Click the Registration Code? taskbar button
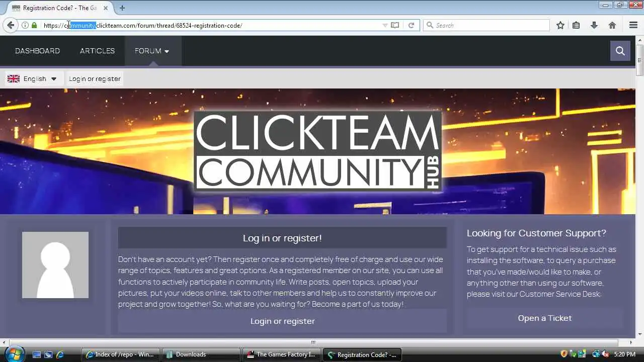The image size is (644, 362). (362, 354)
